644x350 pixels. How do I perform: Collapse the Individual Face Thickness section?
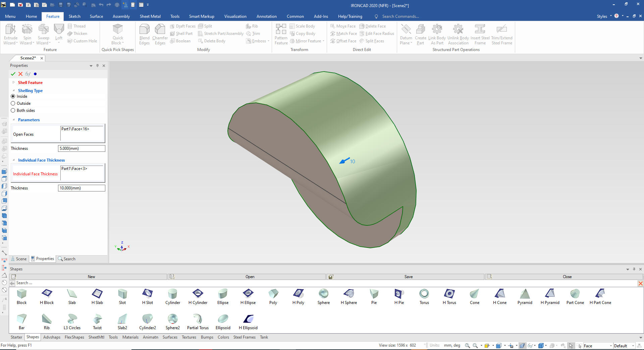[x=13, y=160]
